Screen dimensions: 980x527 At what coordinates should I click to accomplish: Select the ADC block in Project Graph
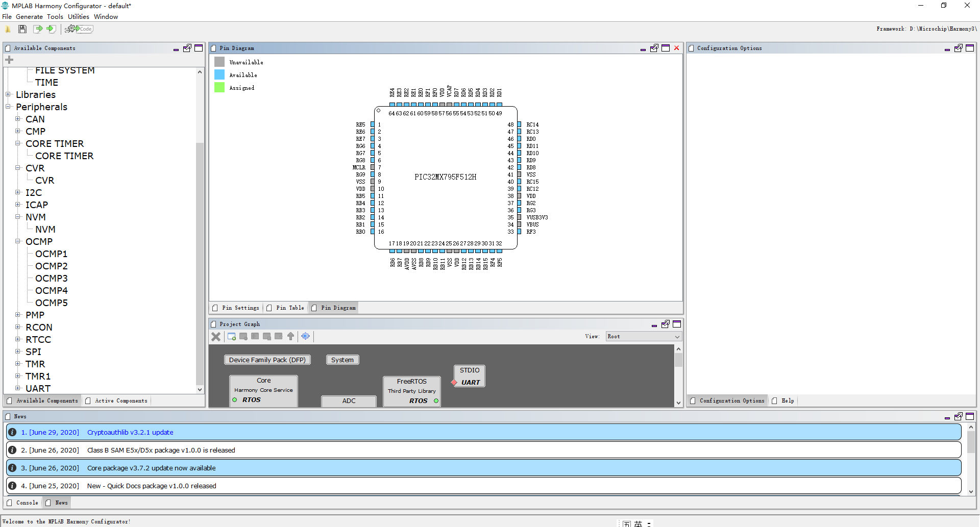[x=349, y=401]
